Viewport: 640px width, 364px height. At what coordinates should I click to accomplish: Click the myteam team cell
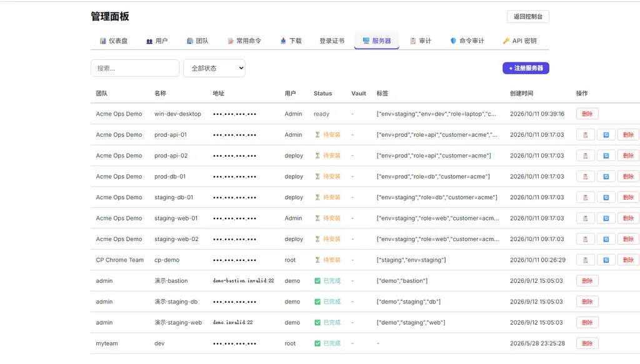click(x=107, y=343)
